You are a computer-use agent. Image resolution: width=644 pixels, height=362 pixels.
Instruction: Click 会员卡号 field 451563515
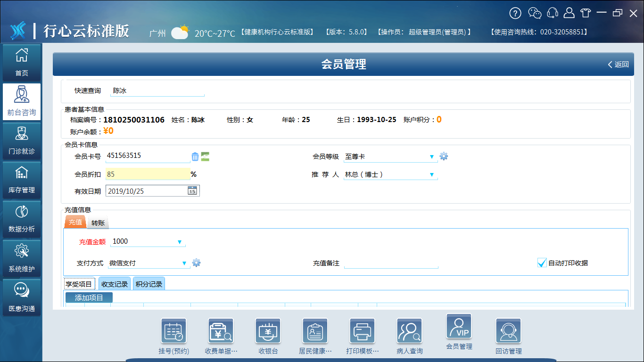tap(148, 156)
